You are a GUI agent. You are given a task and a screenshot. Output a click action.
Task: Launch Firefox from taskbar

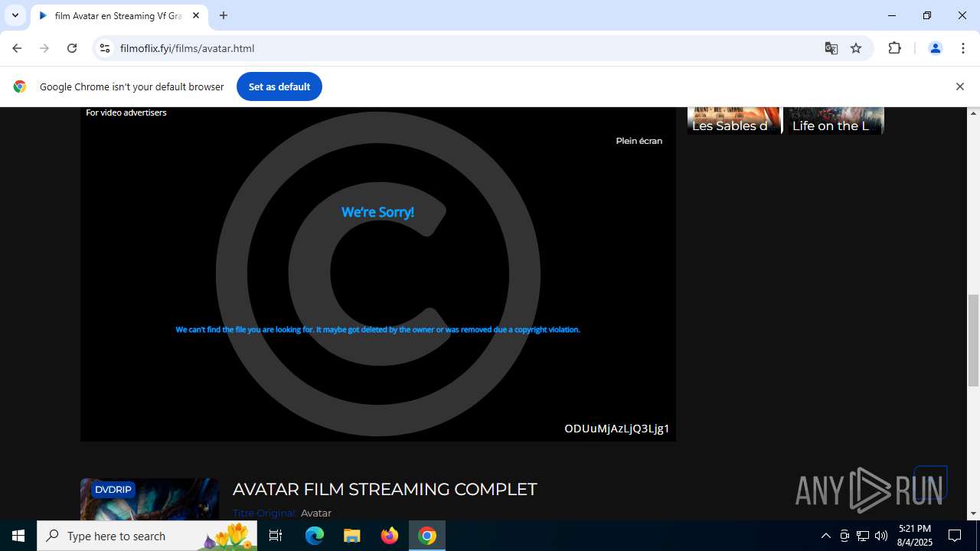(x=390, y=536)
